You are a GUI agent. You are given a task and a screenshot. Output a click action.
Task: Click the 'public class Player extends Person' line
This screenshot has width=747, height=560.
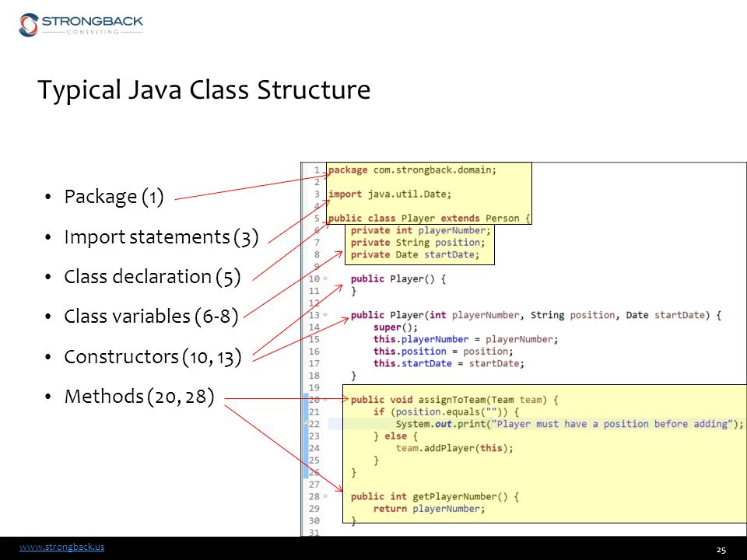coord(429,218)
